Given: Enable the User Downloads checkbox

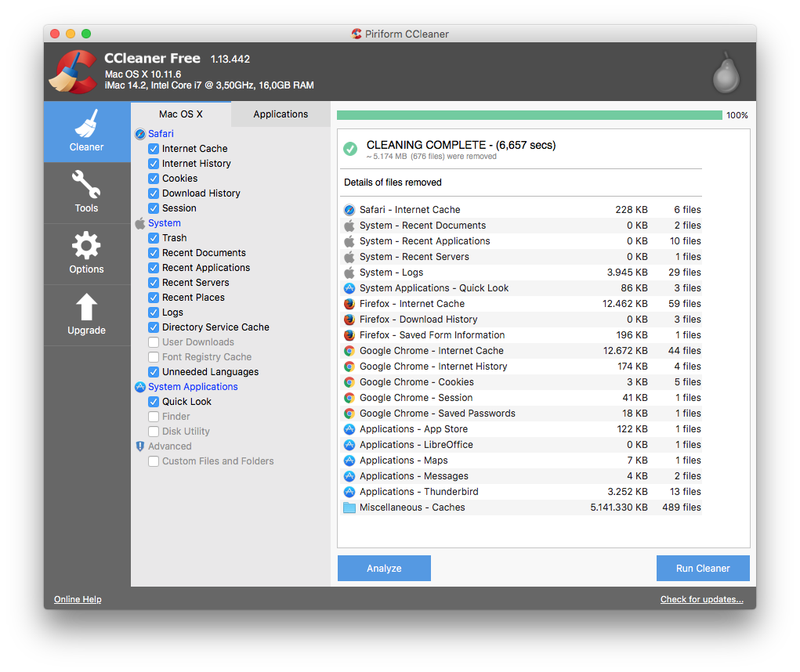Looking at the screenshot, I should tap(154, 341).
